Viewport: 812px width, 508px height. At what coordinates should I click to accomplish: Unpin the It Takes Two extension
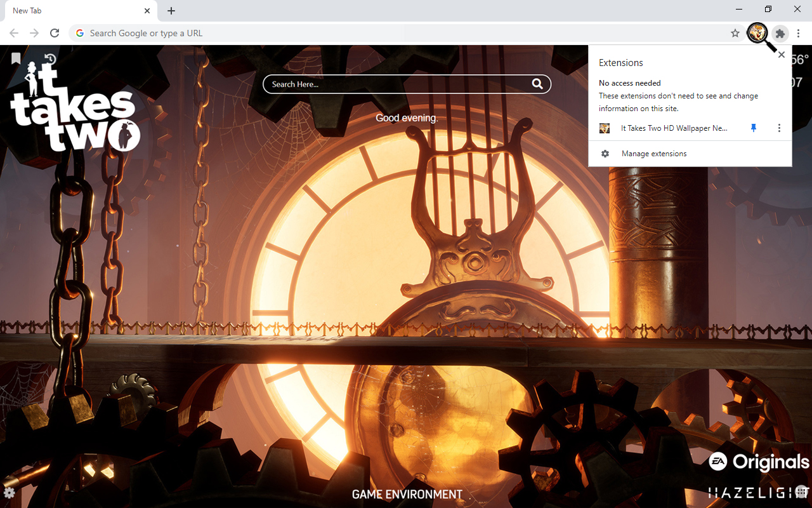[x=754, y=128]
